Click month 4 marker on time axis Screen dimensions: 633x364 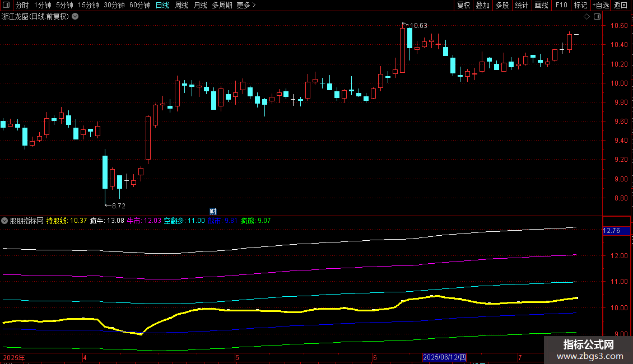(x=85, y=357)
